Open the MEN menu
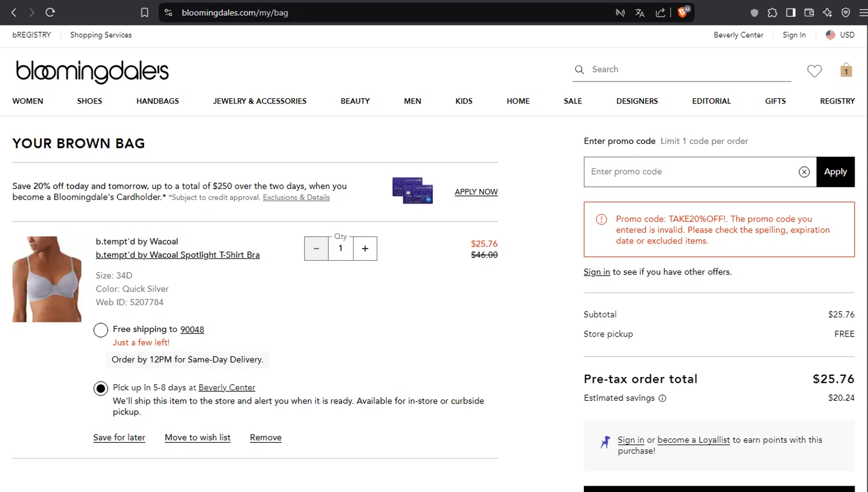 pyautogui.click(x=413, y=101)
